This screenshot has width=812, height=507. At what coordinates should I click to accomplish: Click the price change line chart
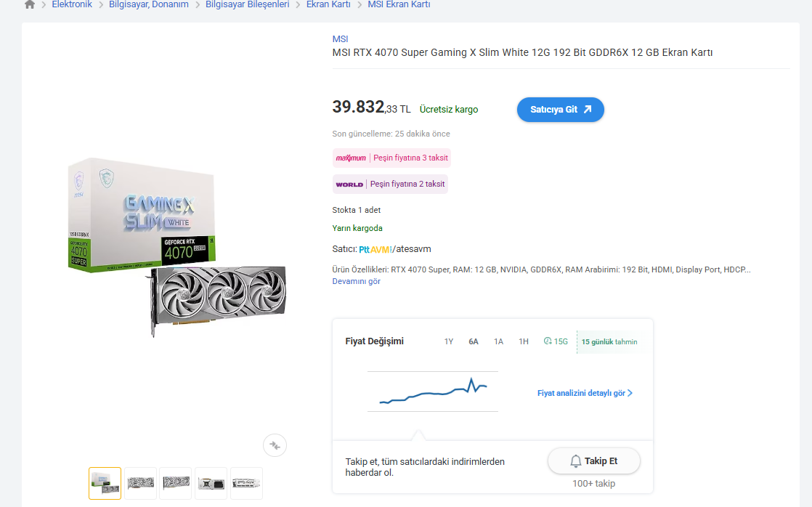pos(433,391)
